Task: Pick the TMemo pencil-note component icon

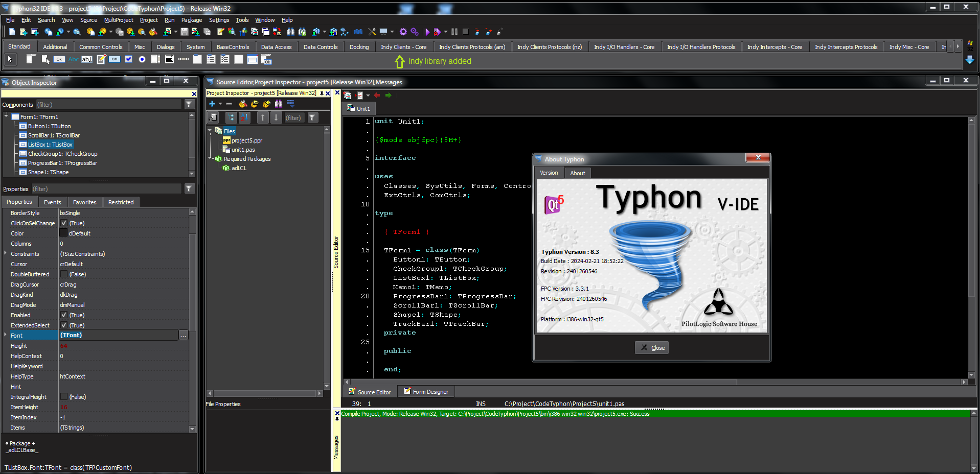Action: point(101,59)
